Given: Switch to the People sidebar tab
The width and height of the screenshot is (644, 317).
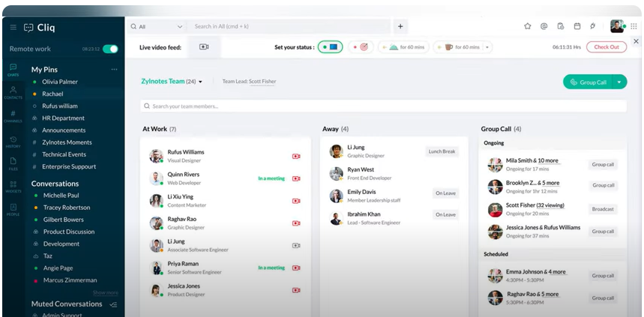Looking at the screenshot, I should (x=13, y=210).
